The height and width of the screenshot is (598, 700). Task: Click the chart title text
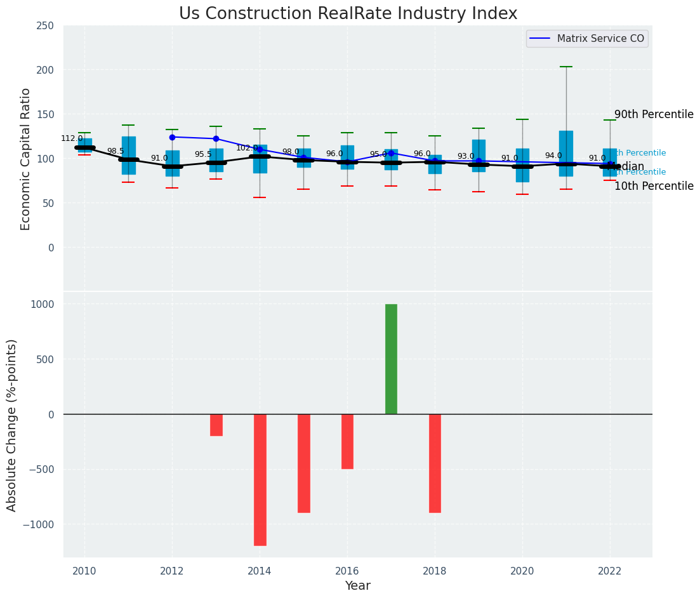pyautogui.click(x=348, y=14)
